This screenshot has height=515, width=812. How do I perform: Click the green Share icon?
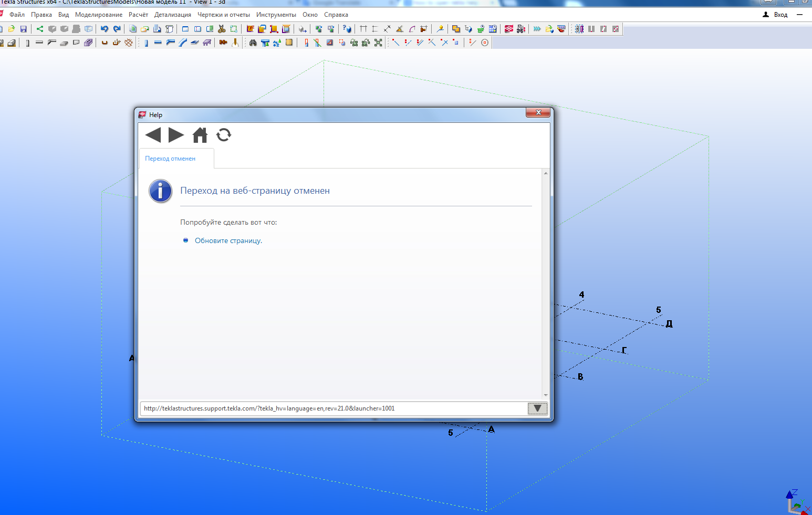pos(40,29)
